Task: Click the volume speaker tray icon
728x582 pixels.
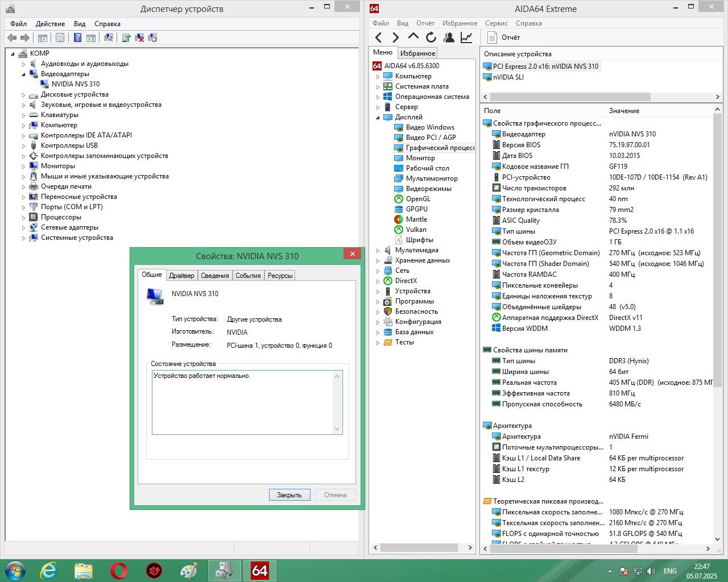Action: tap(651, 571)
